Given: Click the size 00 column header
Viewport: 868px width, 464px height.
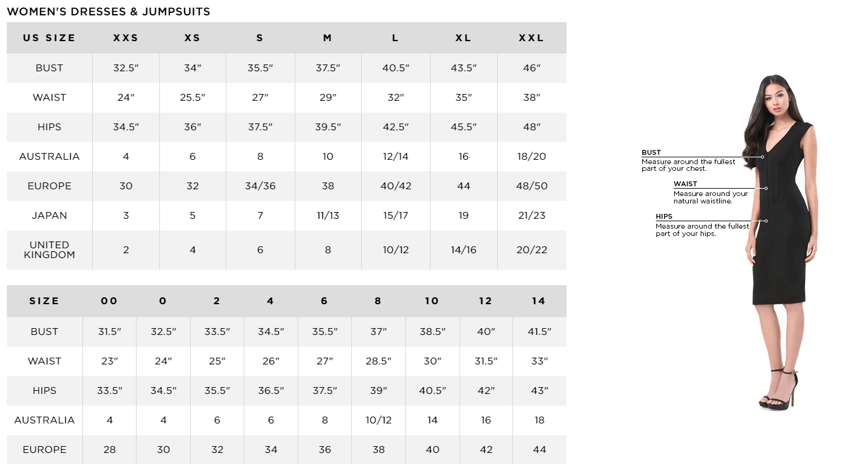Looking at the screenshot, I should (109, 301).
